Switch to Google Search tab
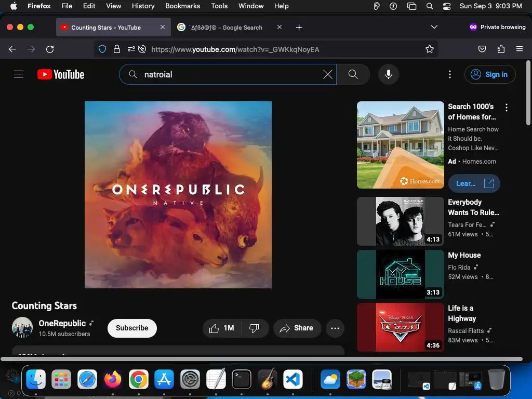 pyautogui.click(x=230, y=27)
